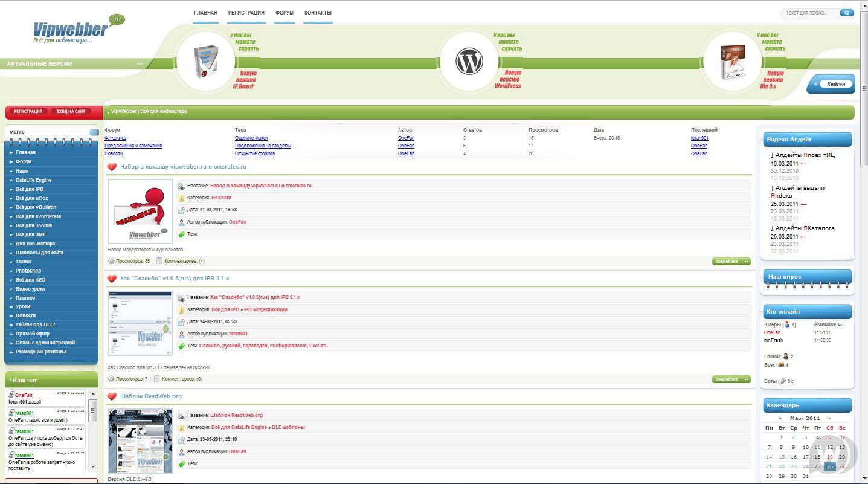
Task: Open post title Шаблон ReadWeb.org
Action: [x=151, y=396]
